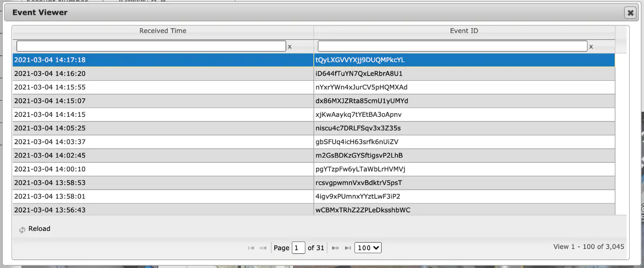This screenshot has width=644, height=268.
Task: Jump to the last page arrow
Action: [348, 248]
